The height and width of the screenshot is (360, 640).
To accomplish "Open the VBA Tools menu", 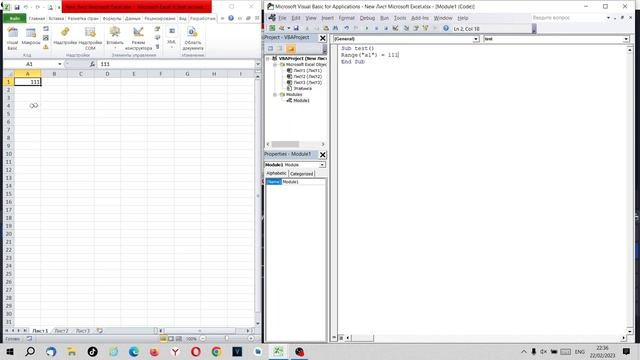I will [x=400, y=18].
